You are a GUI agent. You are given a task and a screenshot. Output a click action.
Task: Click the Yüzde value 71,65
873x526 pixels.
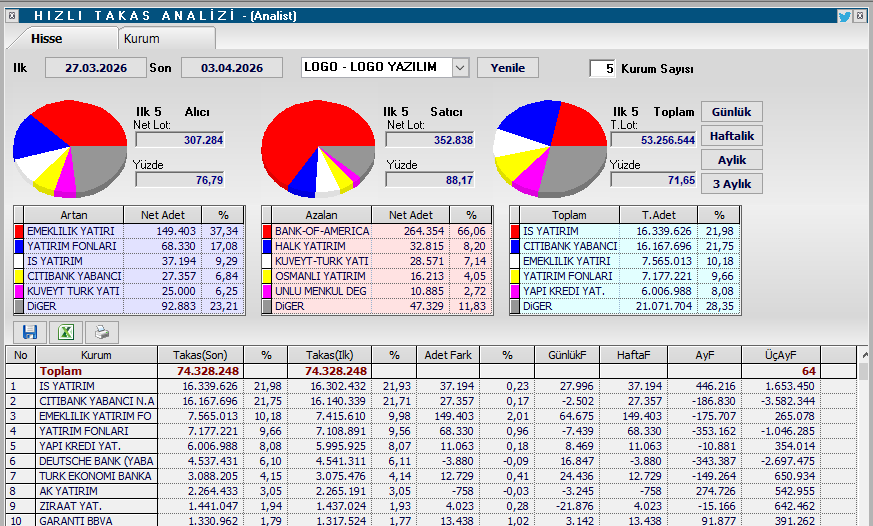[653, 180]
